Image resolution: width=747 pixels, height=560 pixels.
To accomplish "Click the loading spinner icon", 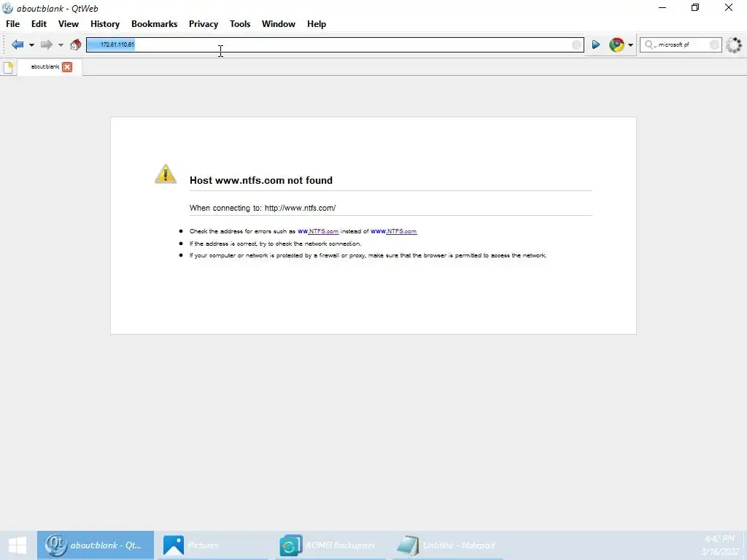I will [734, 44].
